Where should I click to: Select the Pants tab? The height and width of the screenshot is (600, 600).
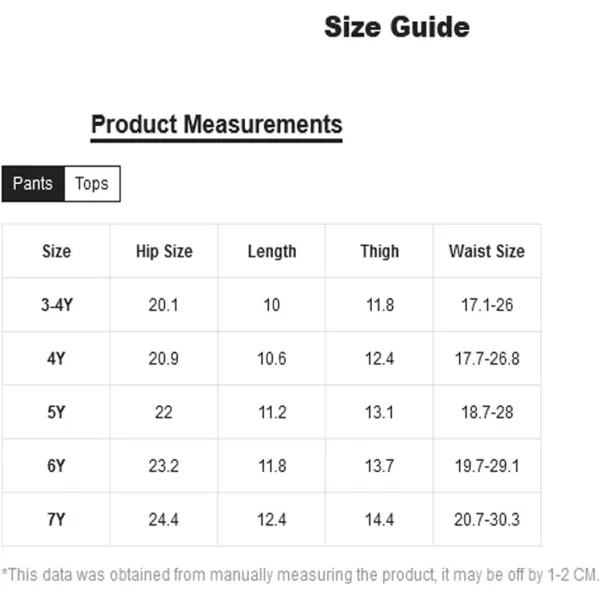click(33, 184)
